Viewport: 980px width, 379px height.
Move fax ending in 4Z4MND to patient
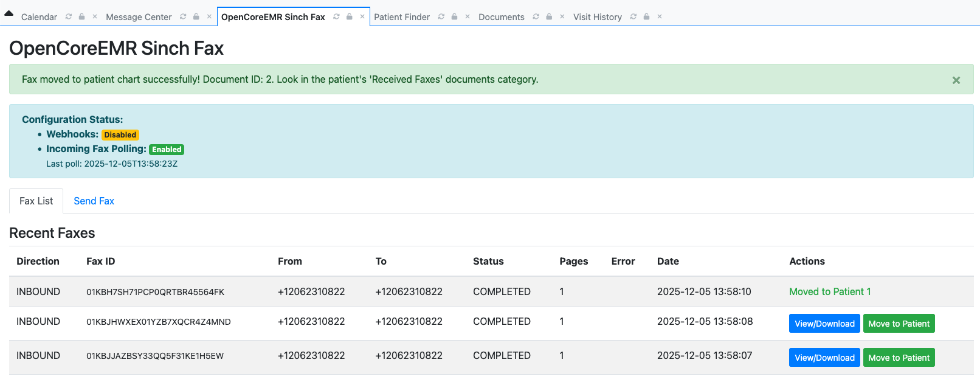coord(899,324)
